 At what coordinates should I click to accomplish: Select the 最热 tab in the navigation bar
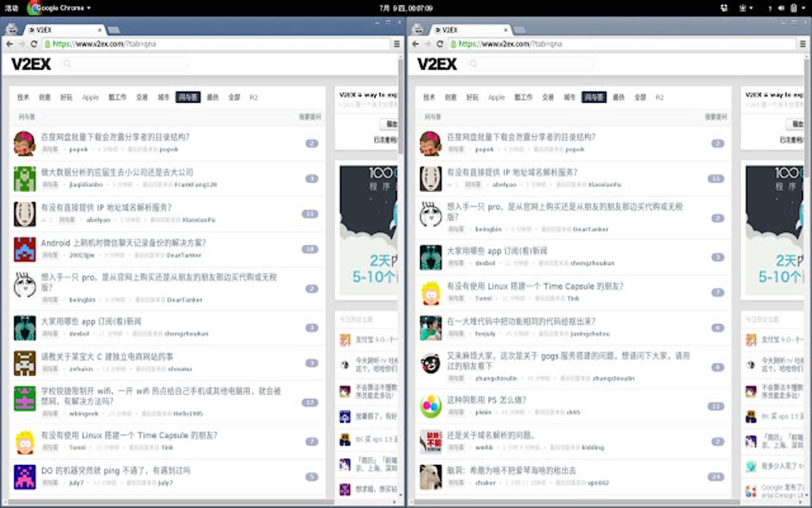coord(213,97)
